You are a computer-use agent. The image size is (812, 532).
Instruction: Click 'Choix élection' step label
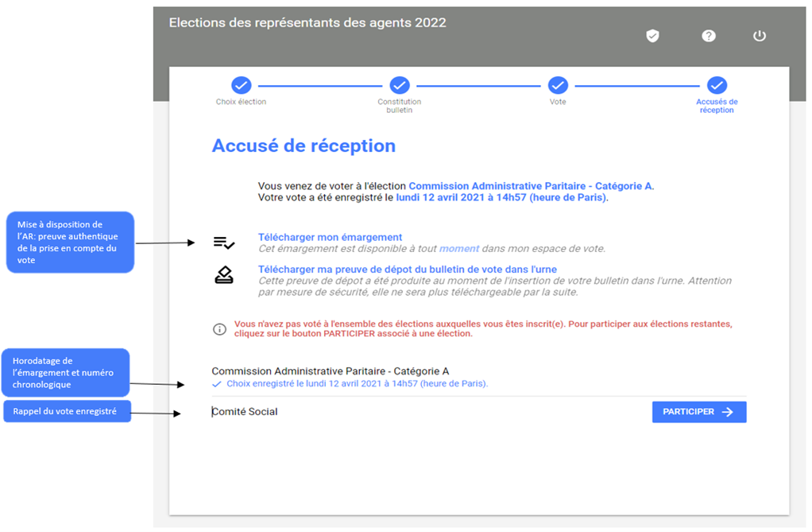pyautogui.click(x=241, y=102)
